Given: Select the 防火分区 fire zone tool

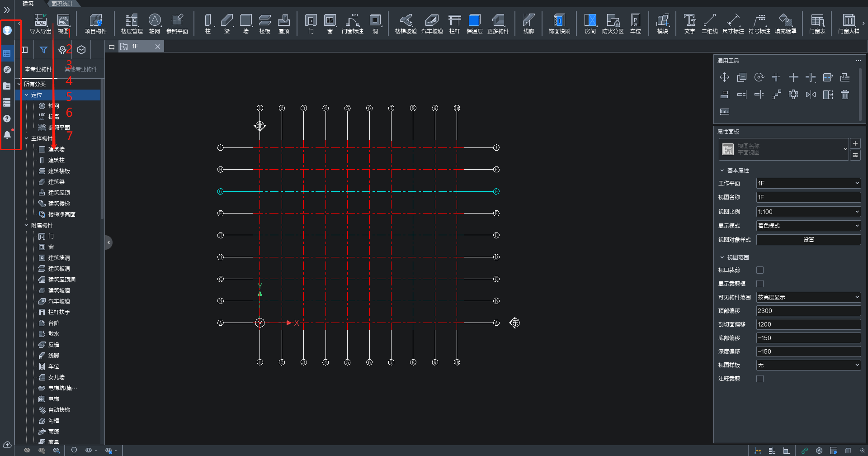Looking at the screenshot, I should point(613,24).
